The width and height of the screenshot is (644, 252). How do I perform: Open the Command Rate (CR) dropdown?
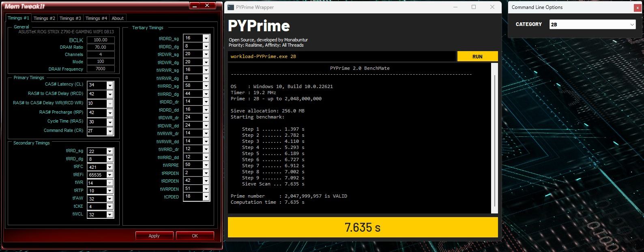coord(109,131)
